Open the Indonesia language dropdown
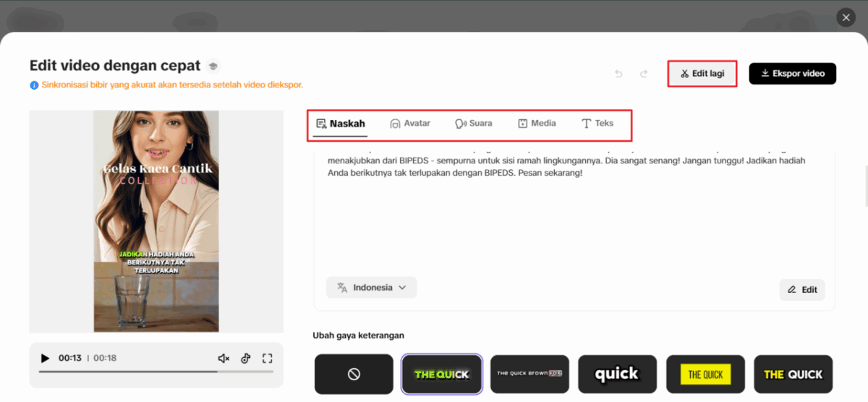Image resolution: width=868 pixels, height=402 pixels. tap(371, 288)
